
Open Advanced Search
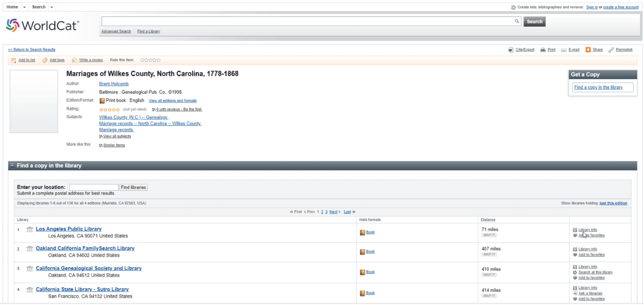[116, 31]
